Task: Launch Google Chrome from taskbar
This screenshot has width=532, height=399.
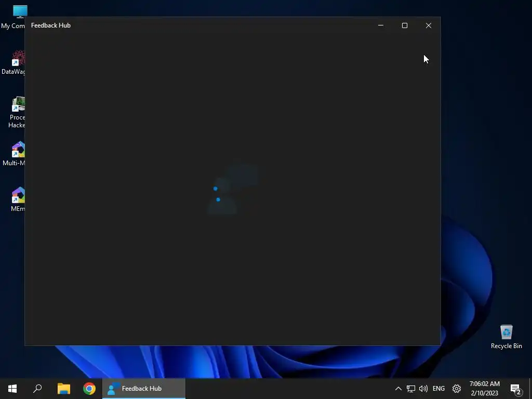Action: pyautogui.click(x=89, y=389)
